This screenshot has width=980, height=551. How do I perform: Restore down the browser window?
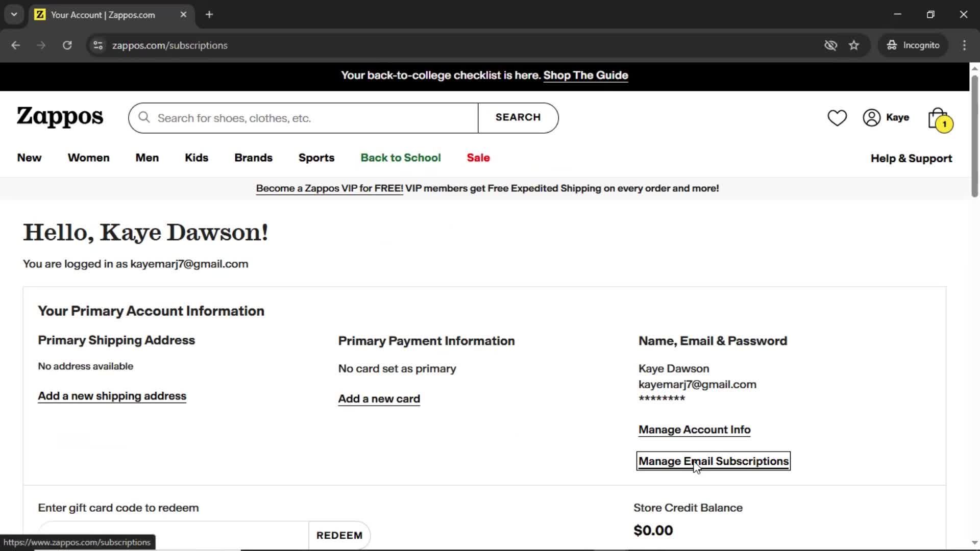[930, 14]
